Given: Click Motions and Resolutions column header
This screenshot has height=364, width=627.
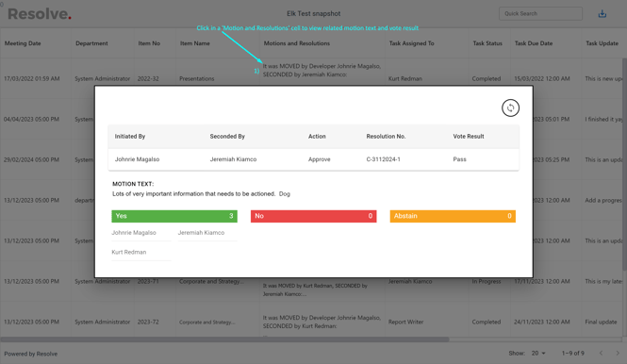Looking at the screenshot, I should click(x=296, y=43).
